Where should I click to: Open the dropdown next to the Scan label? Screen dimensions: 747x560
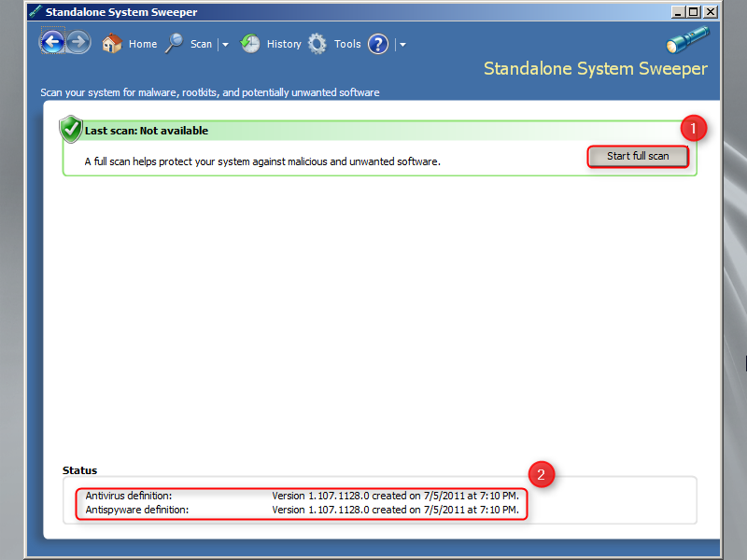point(224,44)
